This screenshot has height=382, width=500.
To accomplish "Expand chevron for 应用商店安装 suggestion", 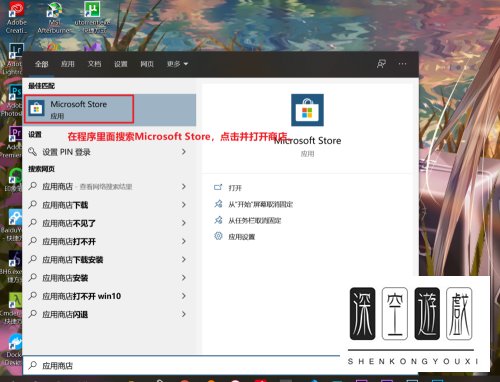I will 184,278.
